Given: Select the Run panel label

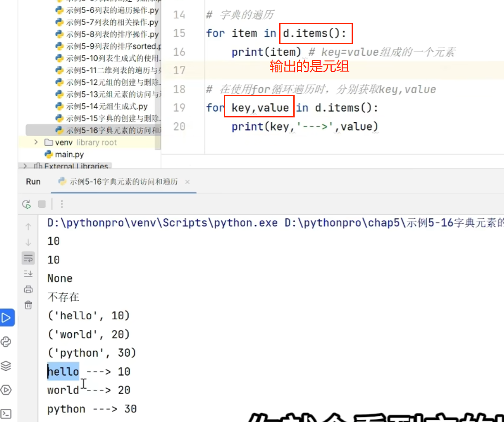Looking at the screenshot, I should click(33, 182).
